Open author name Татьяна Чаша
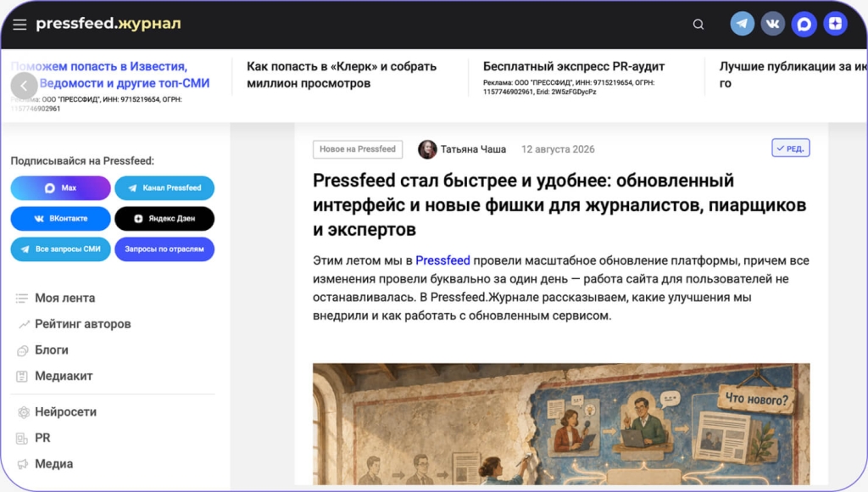Image resolution: width=868 pixels, height=492 pixels. pyautogui.click(x=473, y=149)
